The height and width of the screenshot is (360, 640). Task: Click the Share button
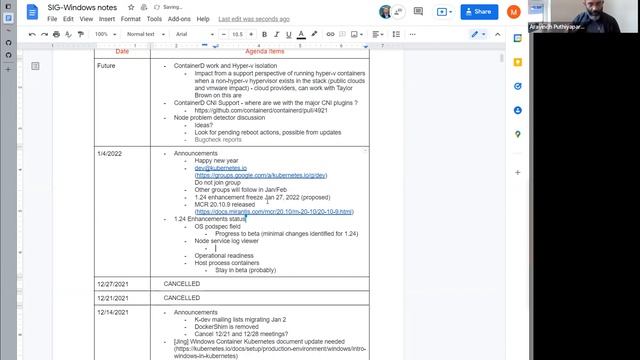point(479,12)
